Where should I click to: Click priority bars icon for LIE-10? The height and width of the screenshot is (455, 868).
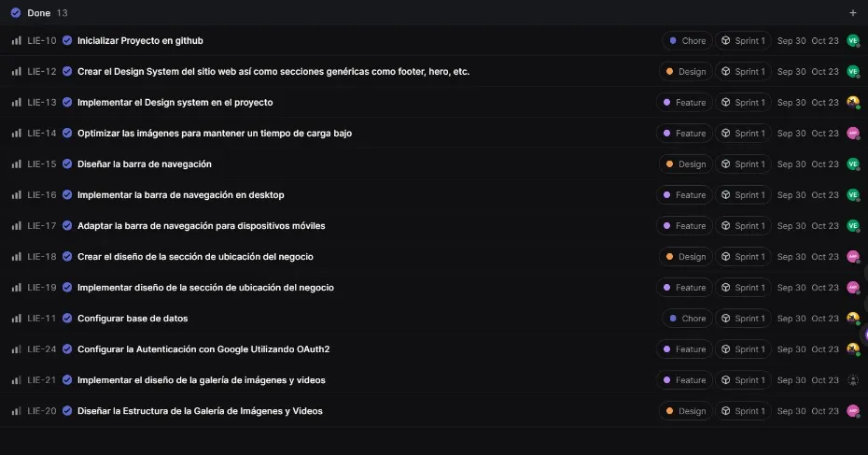point(16,41)
